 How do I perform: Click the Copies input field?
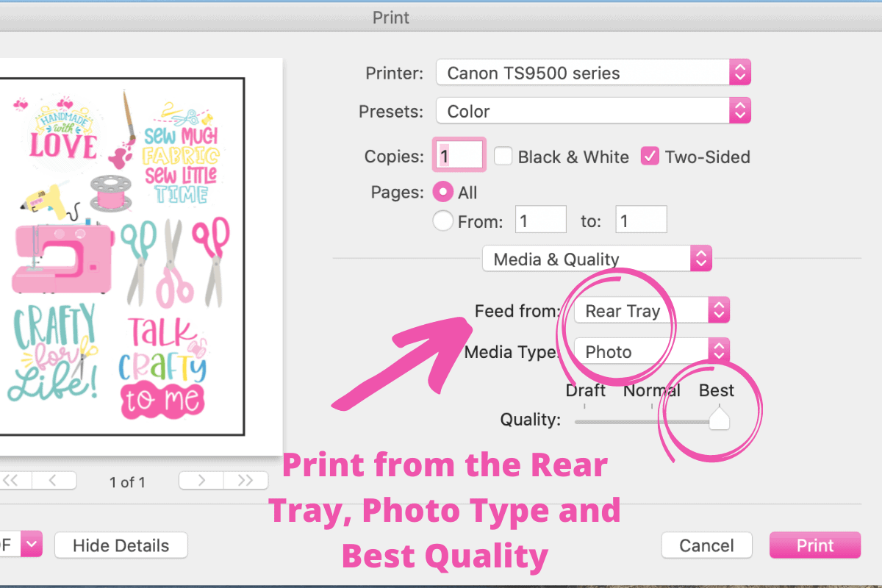point(459,156)
